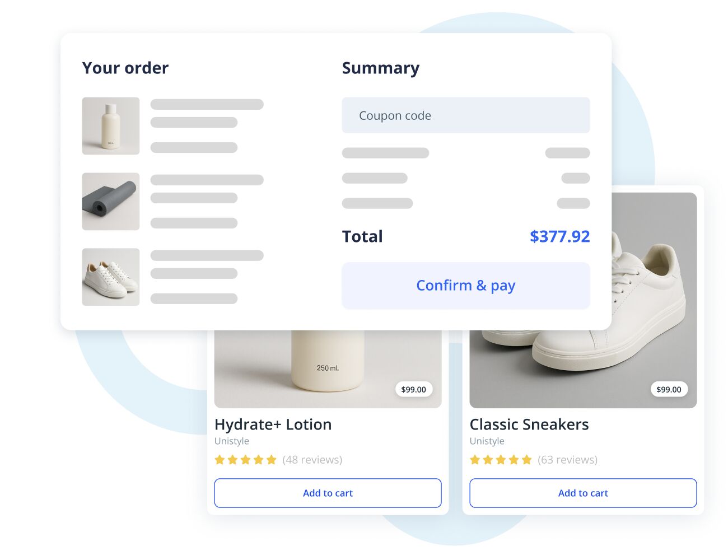Image resolution: width=728 pixels, height=560 pixels.
Task: Focus the Coupon code input field
Action: pos(465,115)
